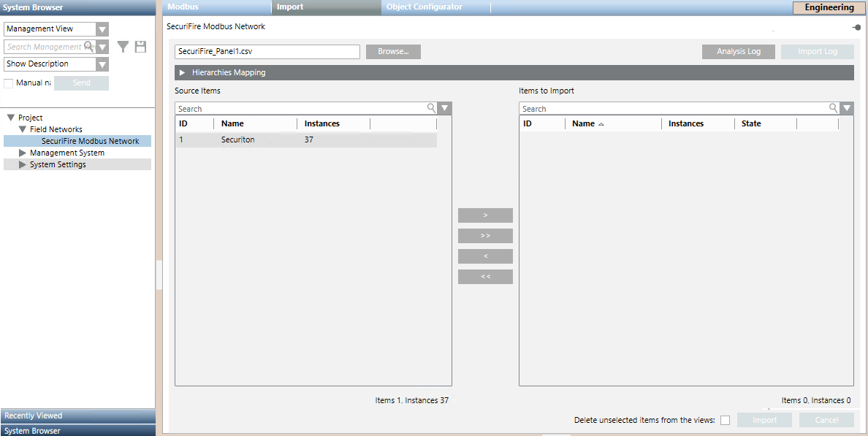The image size is (868, 436).
Task: Click the pin icon near top right
Action: (x=855, y=27)
